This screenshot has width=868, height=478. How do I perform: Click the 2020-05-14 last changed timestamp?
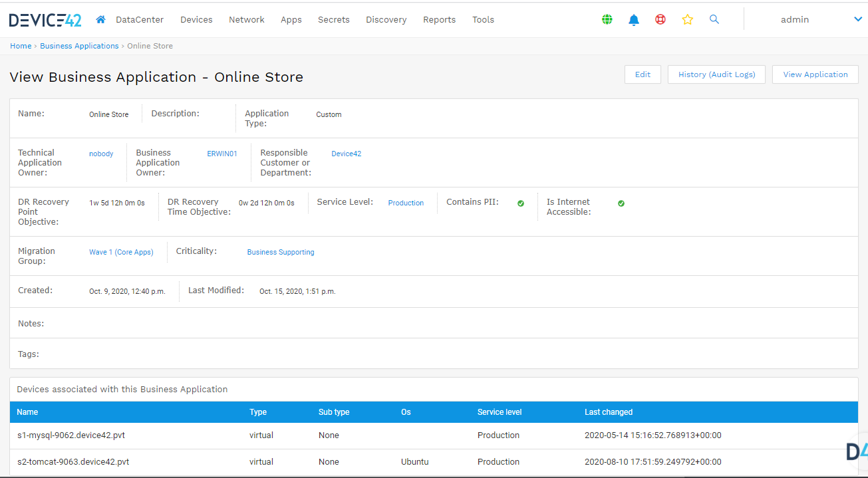[653, 435]
